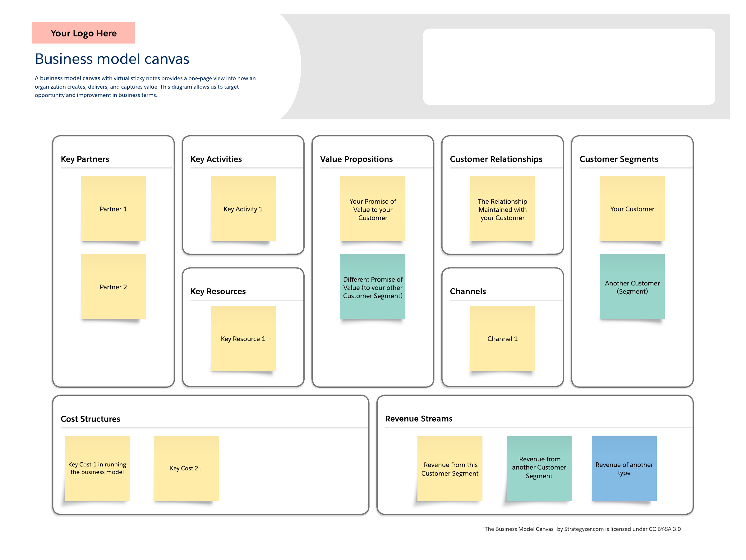Click Revenue from this Customer Segment note
Screen dimensions: 746x560
click(x=449, y=468)
